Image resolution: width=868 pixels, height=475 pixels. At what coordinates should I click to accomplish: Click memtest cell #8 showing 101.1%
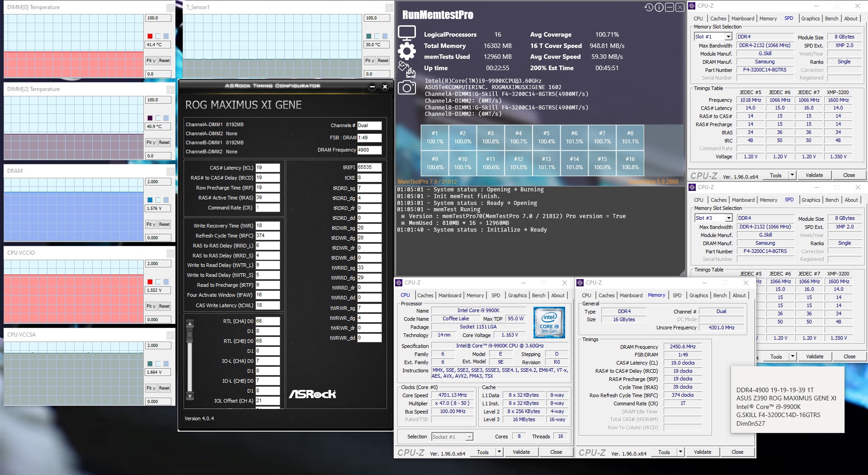pyautogui.click(x=630, y=138)
